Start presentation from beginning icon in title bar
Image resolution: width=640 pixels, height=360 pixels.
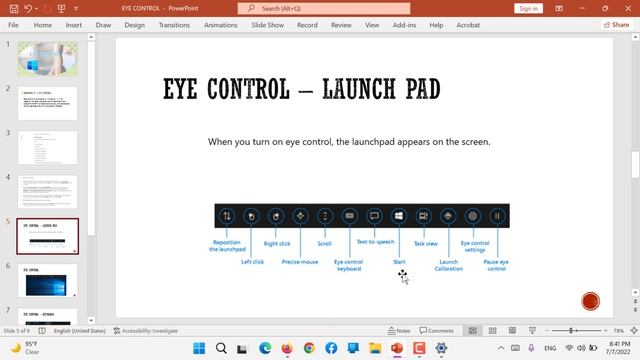pos(61,8)
